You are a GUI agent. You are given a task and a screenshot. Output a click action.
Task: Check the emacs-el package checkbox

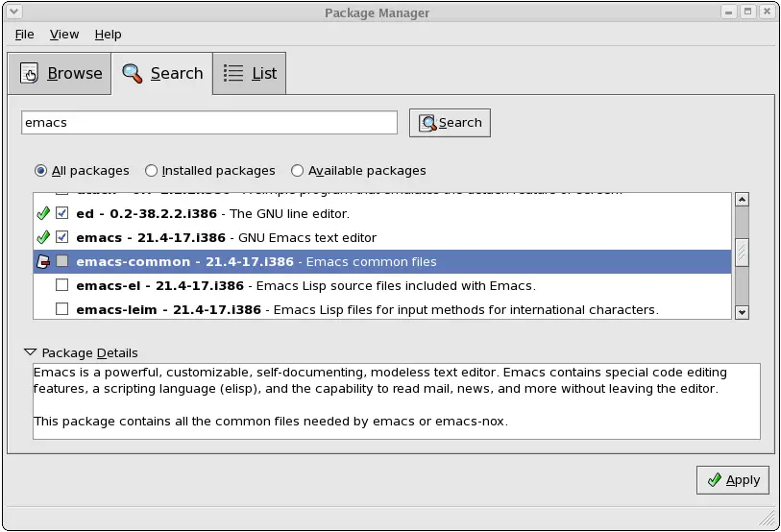pyautogui.click(x=62, y=285)
